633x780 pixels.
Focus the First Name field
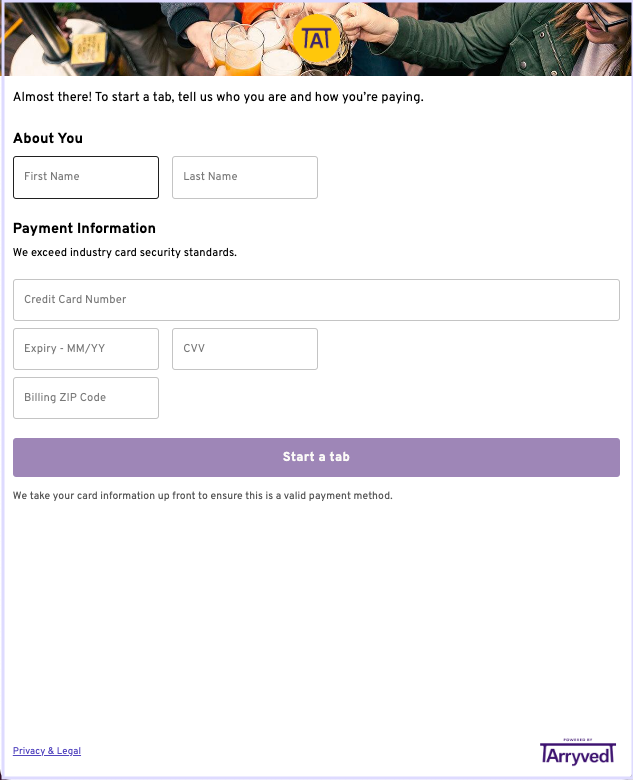coord(86,178)
